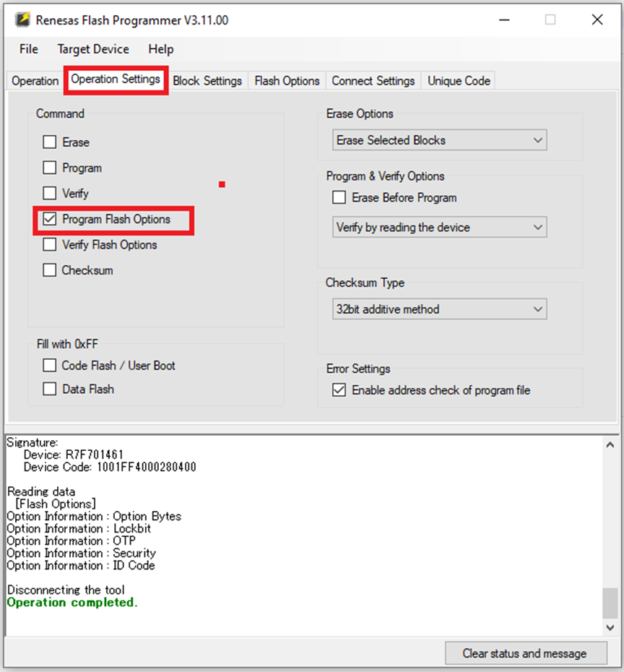624x672 pixels.
Task: Open the Help menu
Action: tap(161, 49)
